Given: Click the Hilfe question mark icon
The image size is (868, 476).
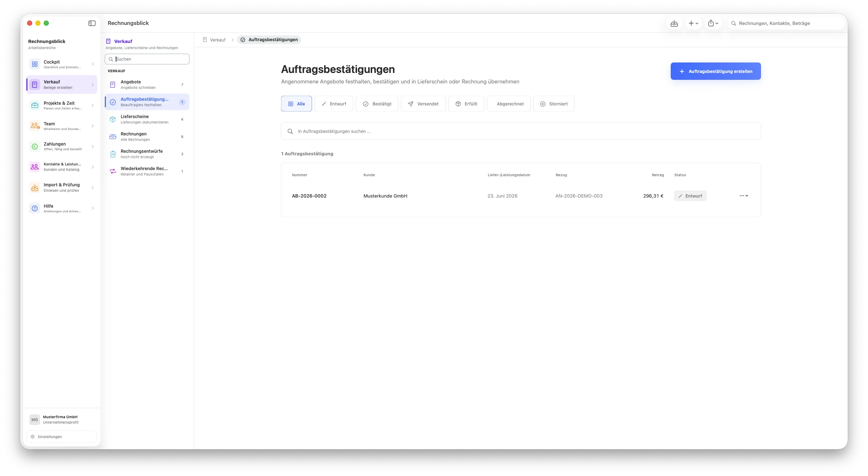Looking at the screenshot, I should click(35, 208).
